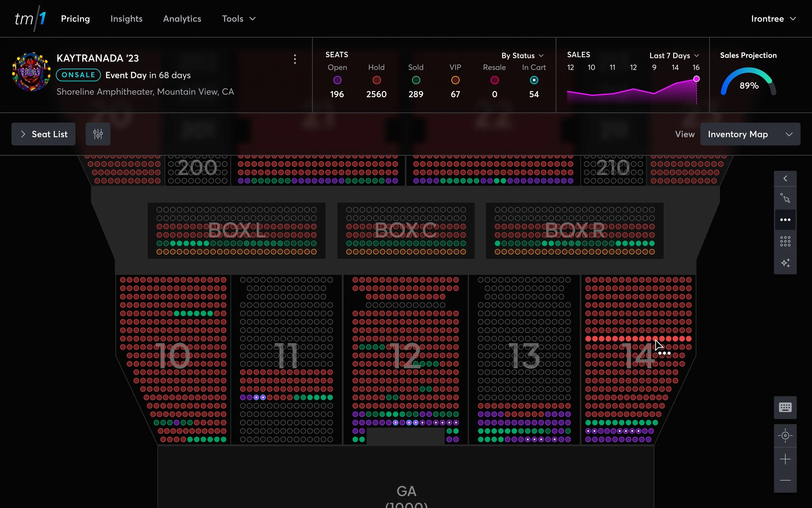
Task: Collapse the right toolbar with the chevron
Action: point(785,178)
